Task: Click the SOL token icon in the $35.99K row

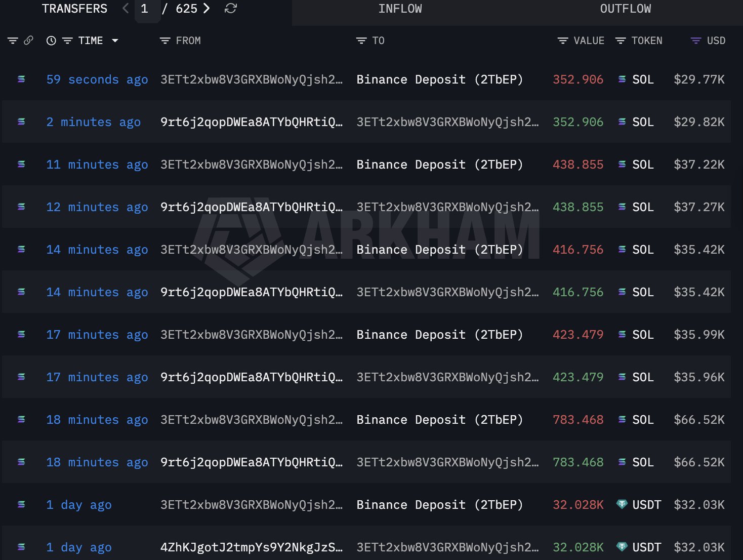Action: click(622, 334)
